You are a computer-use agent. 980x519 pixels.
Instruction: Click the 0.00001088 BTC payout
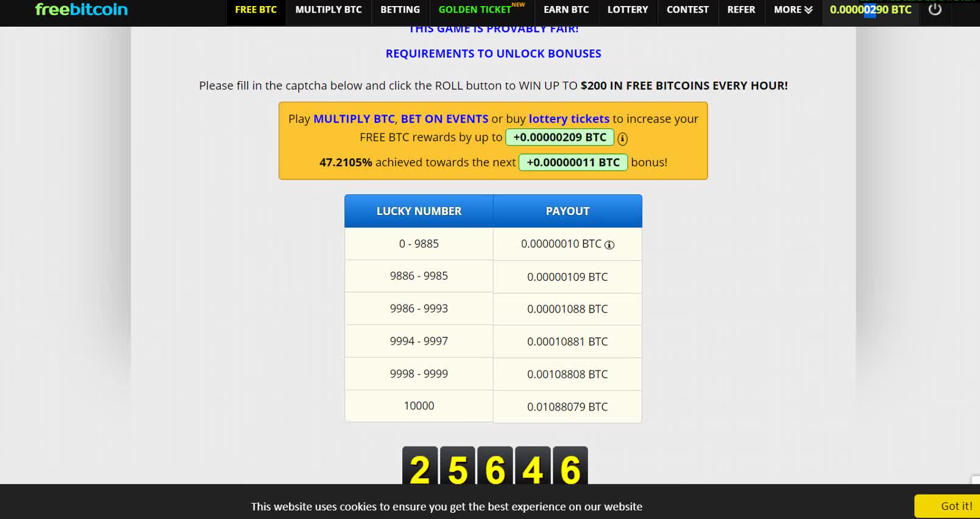click(567, 309)
